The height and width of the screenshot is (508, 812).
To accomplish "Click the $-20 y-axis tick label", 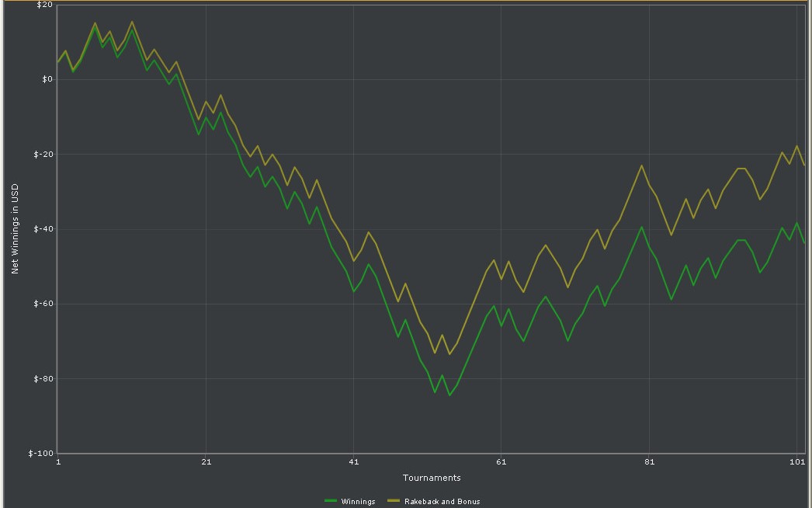I will point(43,154).
